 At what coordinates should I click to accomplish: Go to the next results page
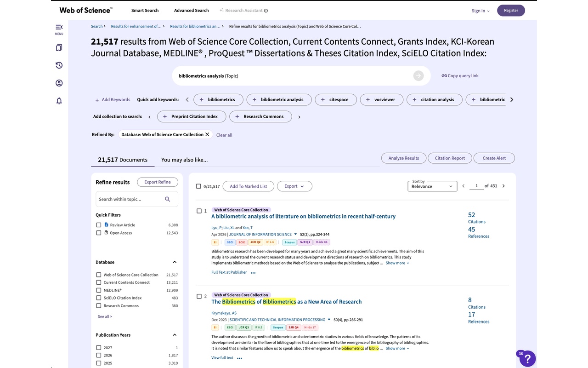point(503,186)
